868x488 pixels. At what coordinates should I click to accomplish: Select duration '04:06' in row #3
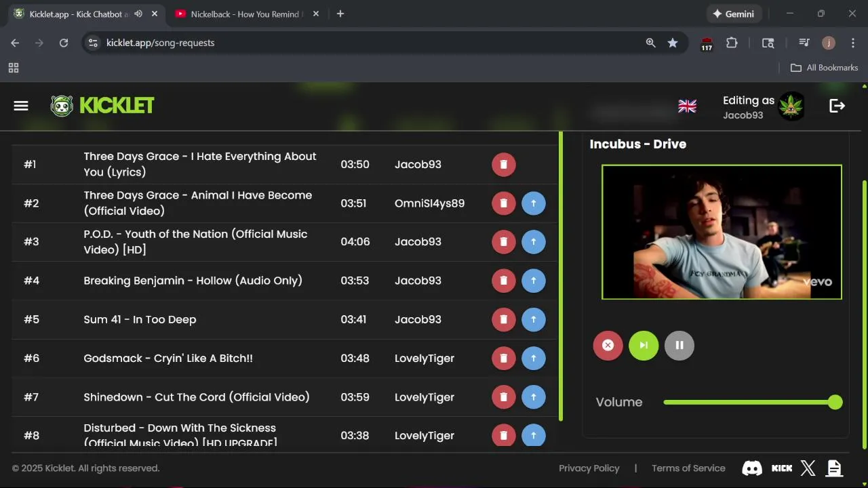coord(355,242)
